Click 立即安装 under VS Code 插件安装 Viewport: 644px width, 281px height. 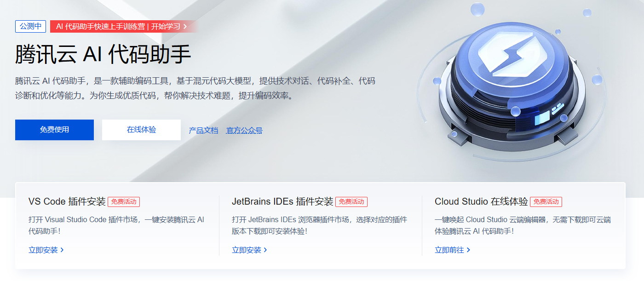[43, 250]
